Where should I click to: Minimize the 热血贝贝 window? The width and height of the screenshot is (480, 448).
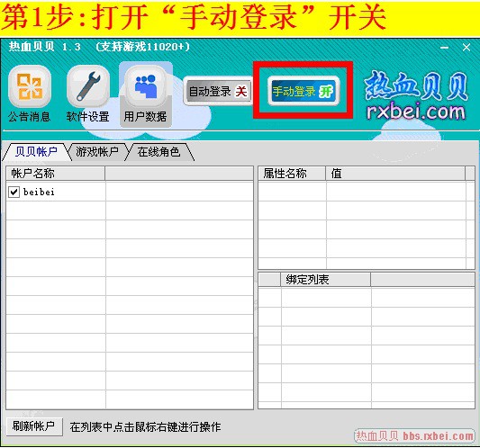[444, 48]
